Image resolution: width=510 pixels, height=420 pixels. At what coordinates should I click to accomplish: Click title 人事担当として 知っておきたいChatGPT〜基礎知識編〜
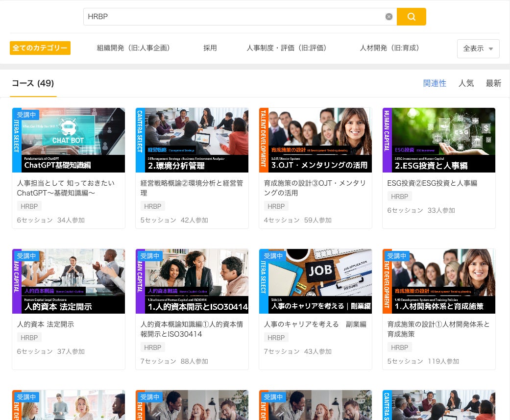point(66,188)
